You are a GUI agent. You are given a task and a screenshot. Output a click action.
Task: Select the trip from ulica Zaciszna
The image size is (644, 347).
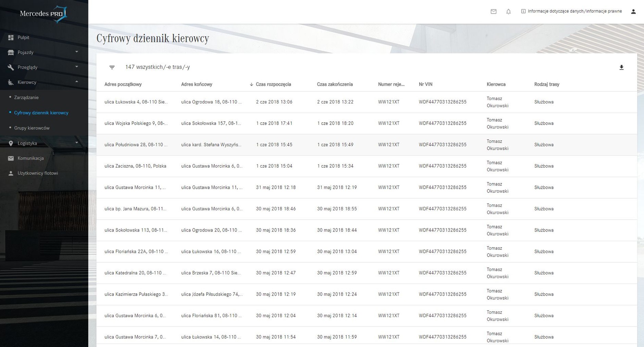[367, 166]
